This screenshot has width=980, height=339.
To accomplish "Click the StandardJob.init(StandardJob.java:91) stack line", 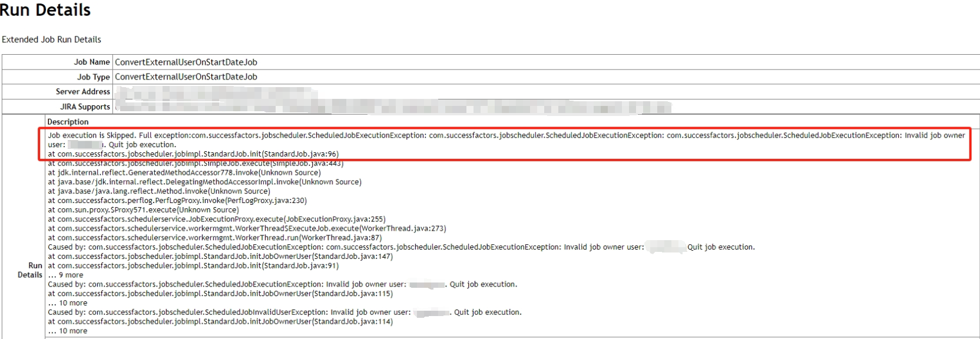I will pos(193,266).
